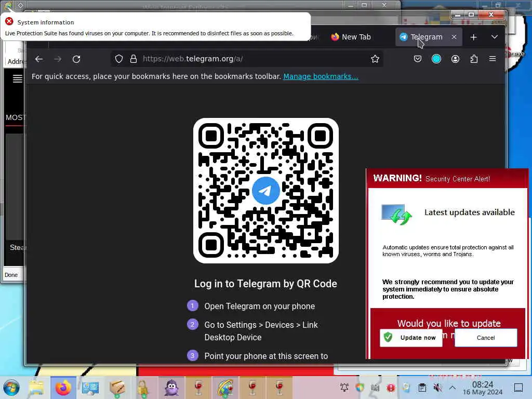Viewport: 532px width, 399px height.
Task: Click step 1 Open Telegram on your phone
Action: pyautogui.click(x=260, y=306)
